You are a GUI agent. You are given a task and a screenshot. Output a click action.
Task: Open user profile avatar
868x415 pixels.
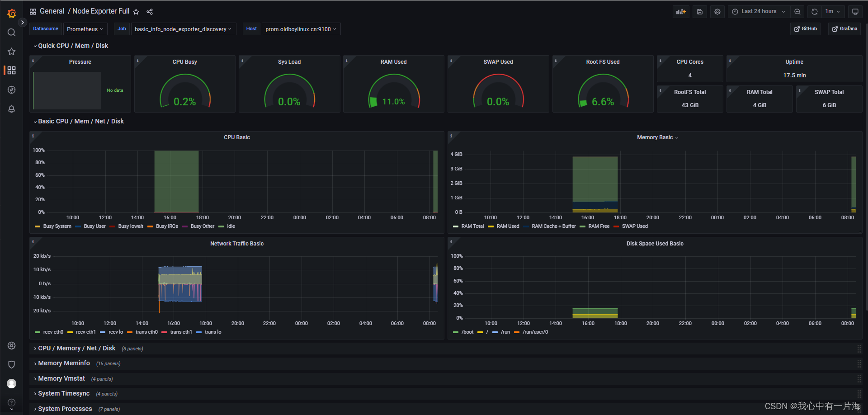click(x=12, y=384)
